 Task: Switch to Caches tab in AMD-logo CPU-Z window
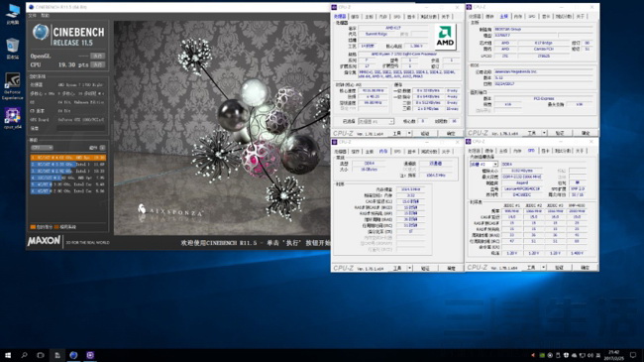(356, 17)
